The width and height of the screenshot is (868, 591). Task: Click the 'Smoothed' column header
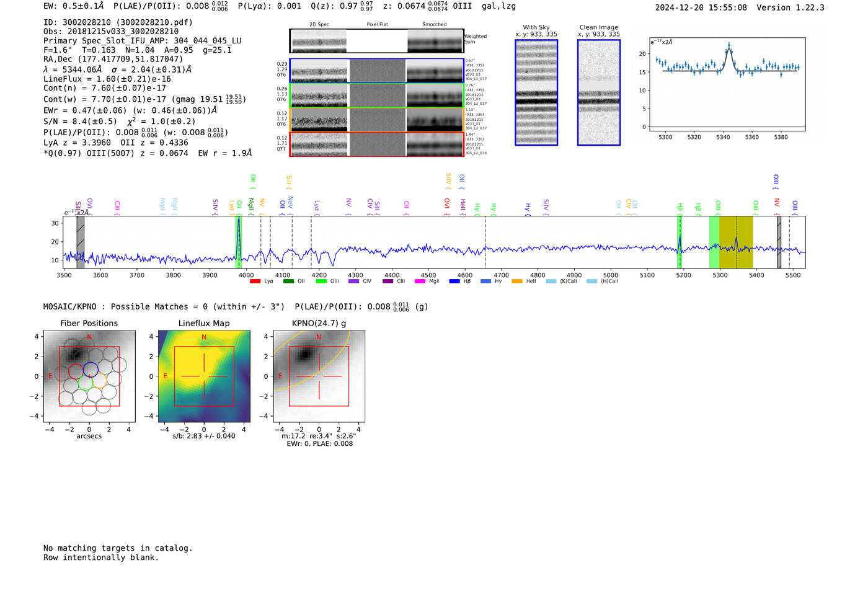click(434, 24)
